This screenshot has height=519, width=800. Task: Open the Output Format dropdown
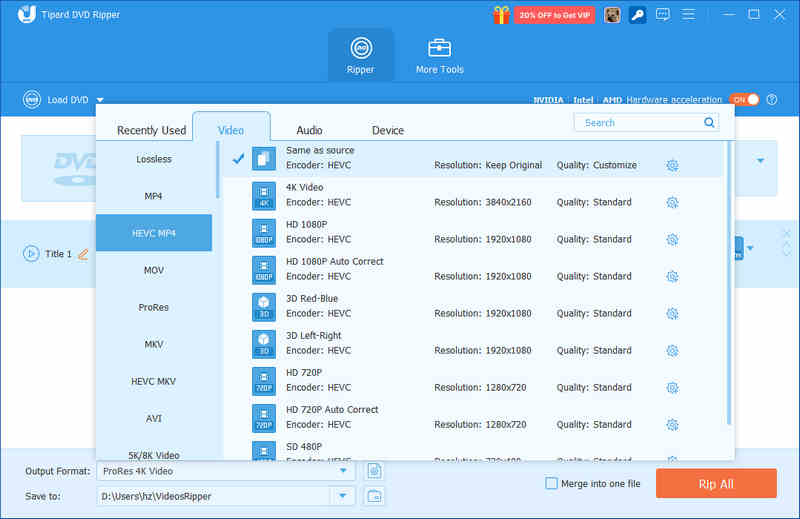343,471
